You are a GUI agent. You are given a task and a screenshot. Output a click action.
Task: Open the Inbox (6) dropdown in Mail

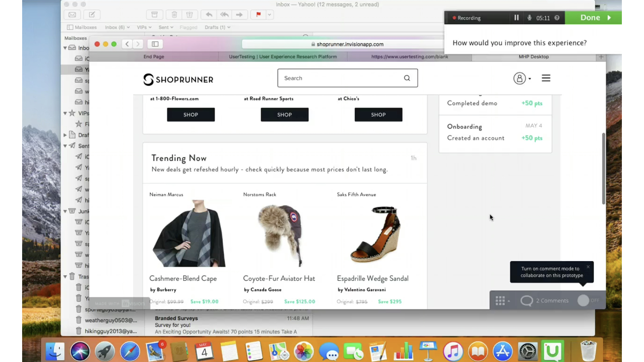[x=117, y=27]
